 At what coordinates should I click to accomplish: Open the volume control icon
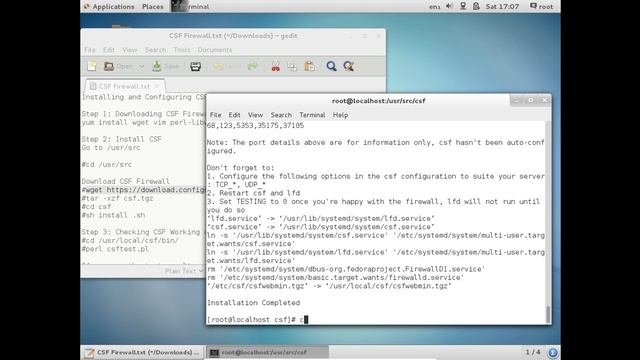point(449,6)
